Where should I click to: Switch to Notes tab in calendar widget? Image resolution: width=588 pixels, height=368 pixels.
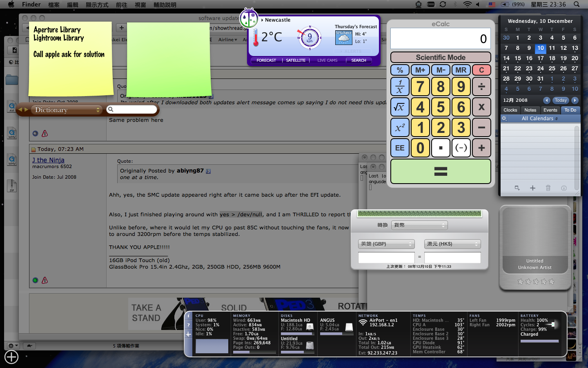(530, 110)
